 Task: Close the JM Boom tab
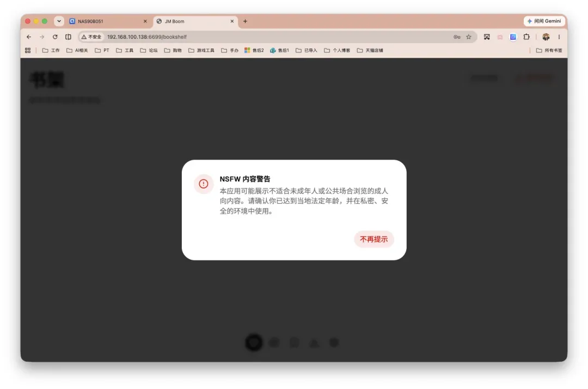point(232,21)
